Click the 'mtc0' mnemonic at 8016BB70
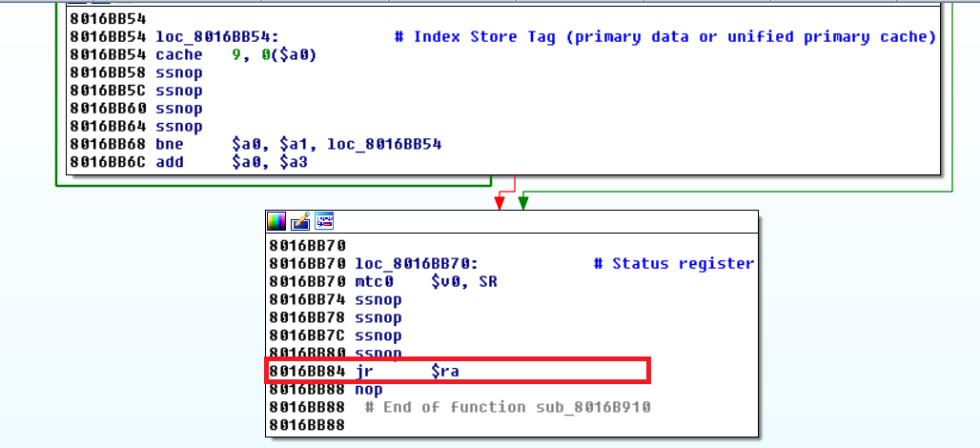 [x=373, y=282]
